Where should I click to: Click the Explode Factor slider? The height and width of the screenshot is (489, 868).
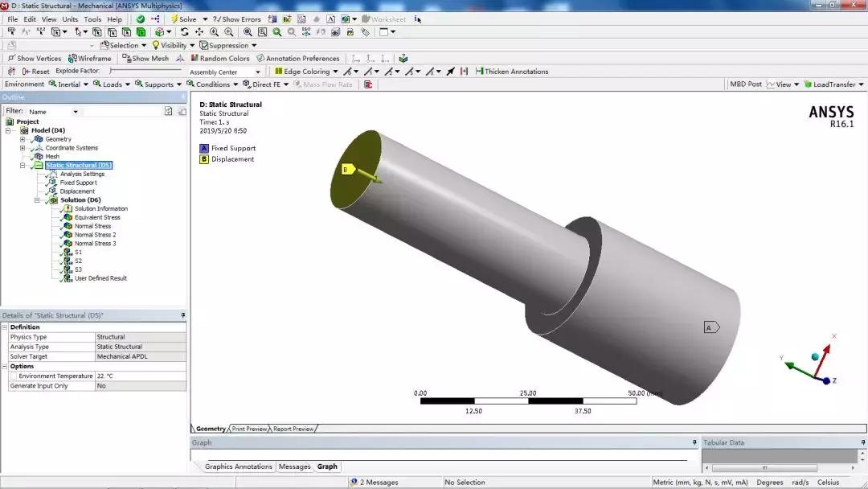coord(145,71)
